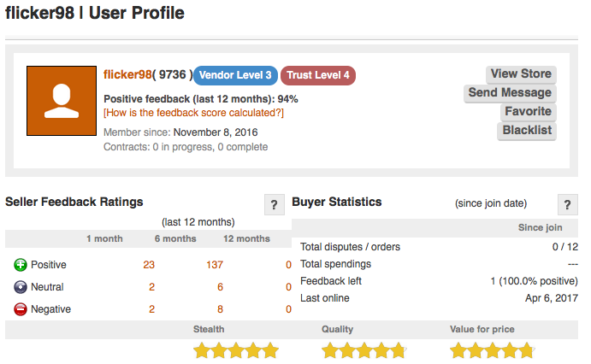The image size is (591, 364).
Task: Open the 8 negative six-month feedback count
Action: pos(220,309)
